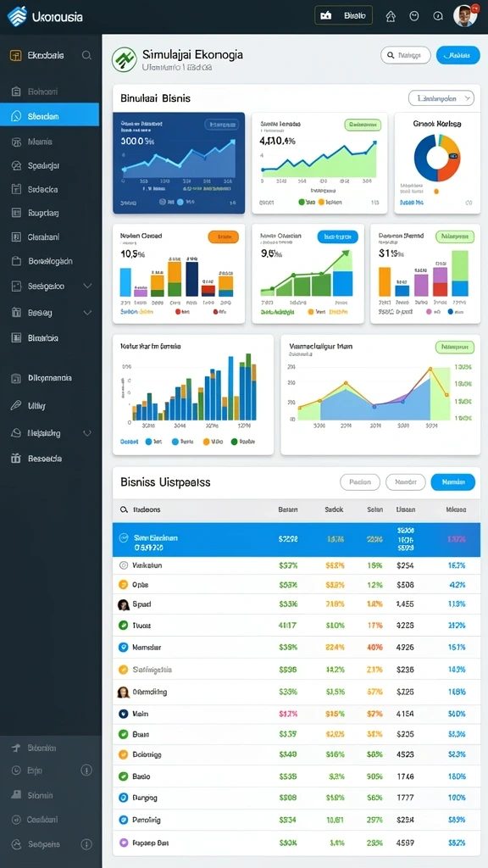The height and width of the screenshot is (868, 488).
Task: Click the Ukonousia logo icon
Action: pyautogui.click(x=17, y=17)
